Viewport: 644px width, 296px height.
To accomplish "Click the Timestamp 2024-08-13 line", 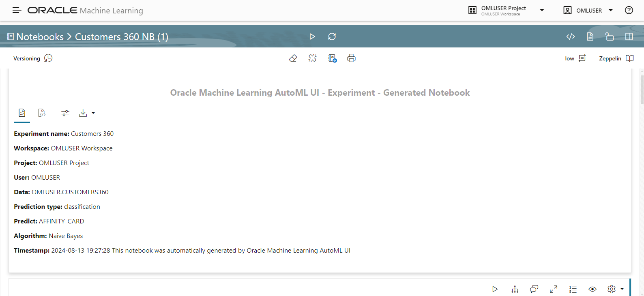I will (x=182, y=251).
